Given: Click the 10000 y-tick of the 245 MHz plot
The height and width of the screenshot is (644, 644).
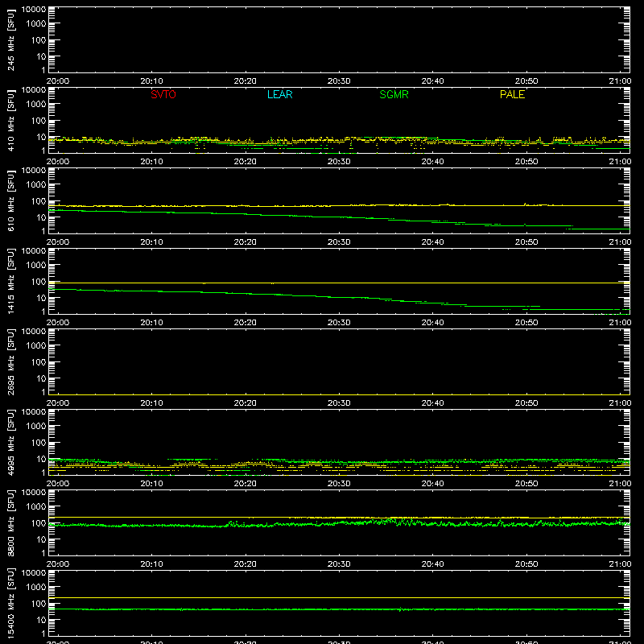Looking at the screenshot, I should pos(34,10).
